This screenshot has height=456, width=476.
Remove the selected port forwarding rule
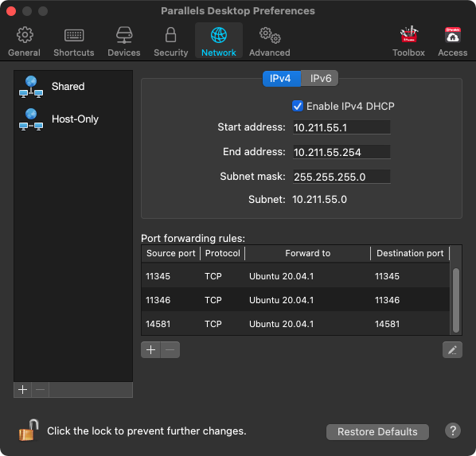click(x=170, y=349)
